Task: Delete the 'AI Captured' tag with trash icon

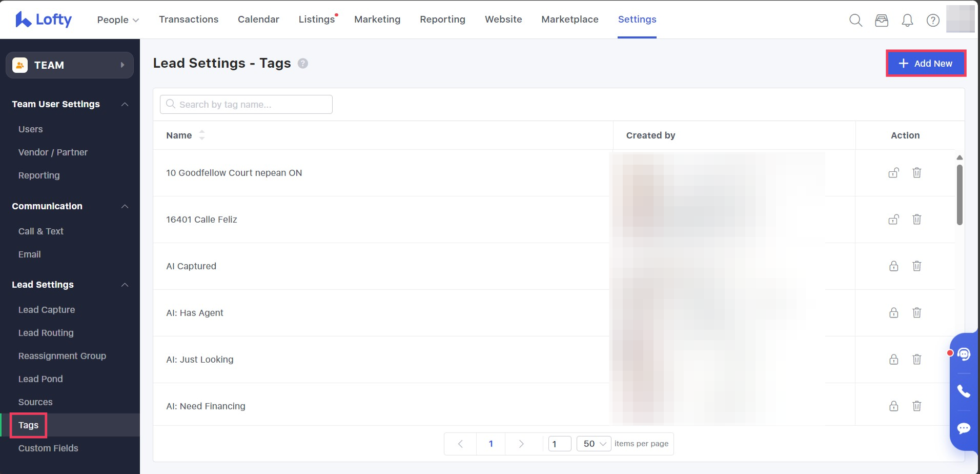Action: 916,266
